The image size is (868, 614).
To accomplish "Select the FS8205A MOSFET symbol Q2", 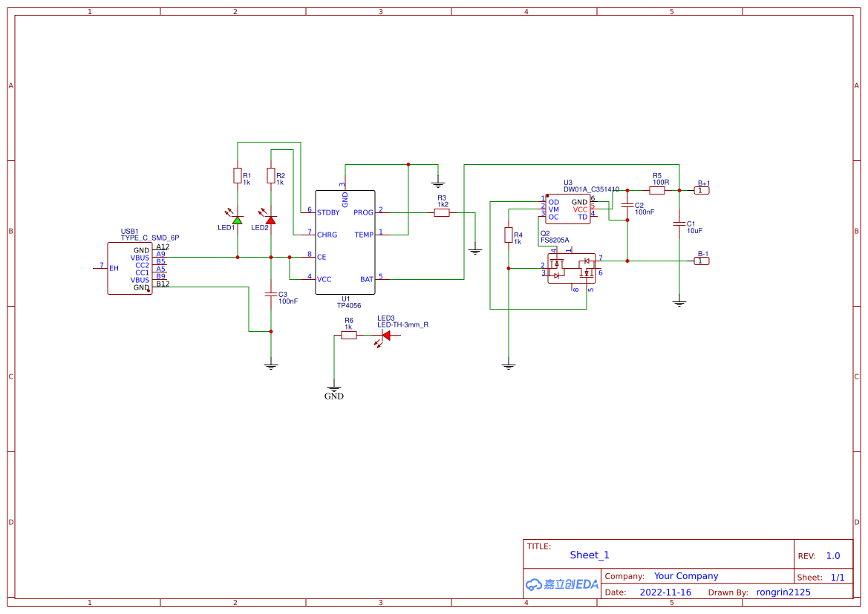I will click(x=570, y=269).
